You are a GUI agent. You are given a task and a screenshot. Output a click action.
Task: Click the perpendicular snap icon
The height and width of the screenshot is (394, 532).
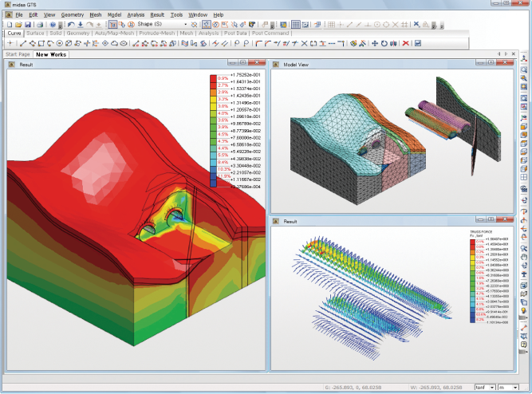pyautogui.click(x=368, y=25)
